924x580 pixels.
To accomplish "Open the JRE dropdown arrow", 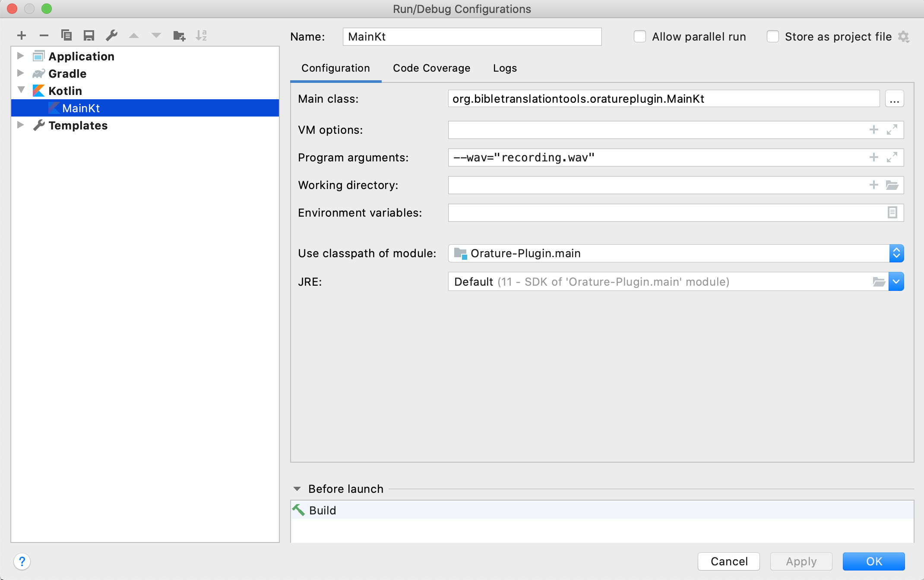I will pyautogui.click(x=896, y=282).
